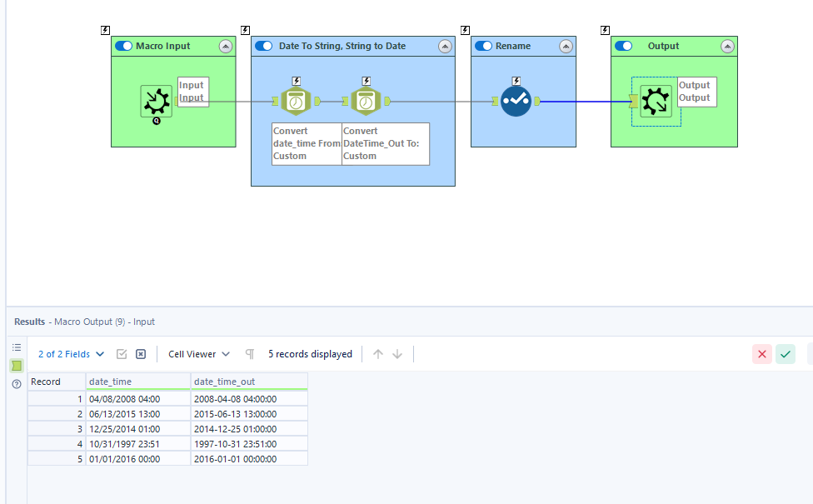Toggle off Date To String container
Screen dimensions: 813x504
(x=264, y=46)
